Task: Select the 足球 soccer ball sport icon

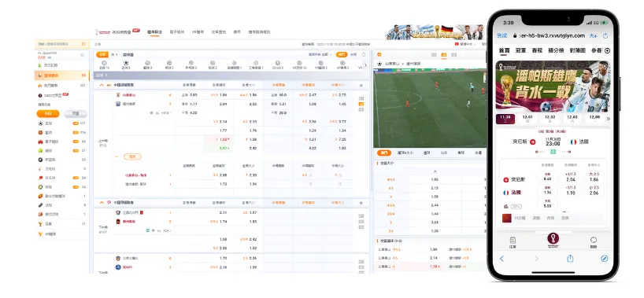Action: tap(126, 64)
